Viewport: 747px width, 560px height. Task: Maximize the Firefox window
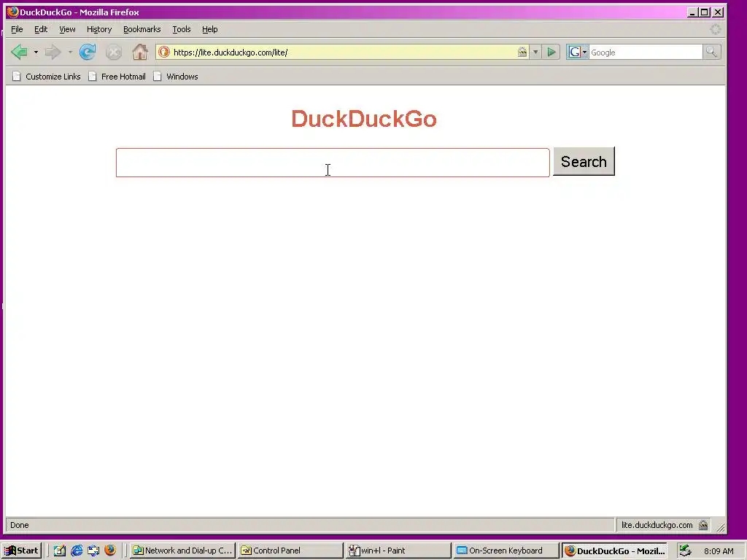point(705,12)
